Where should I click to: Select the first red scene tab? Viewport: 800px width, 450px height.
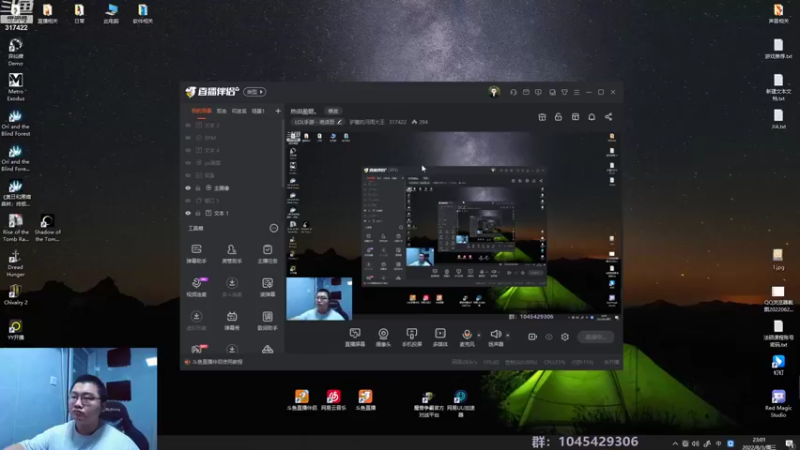tap(201, 111)
